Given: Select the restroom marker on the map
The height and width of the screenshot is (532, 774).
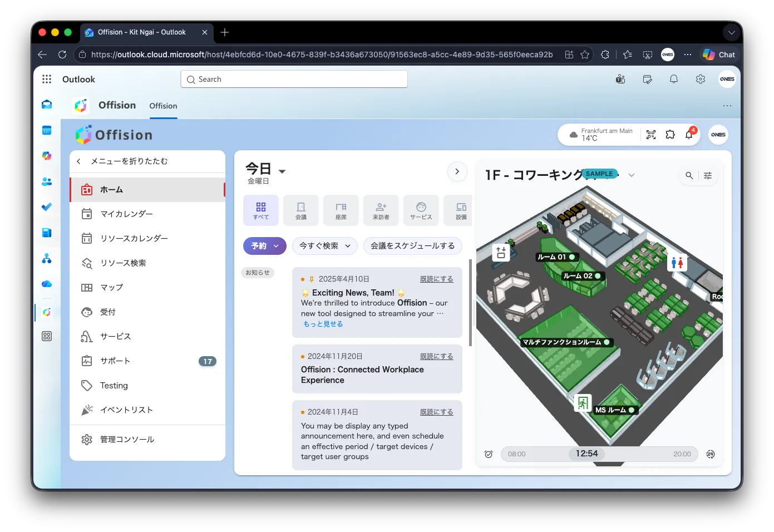Looking at the screenshot, I should 677,263.
